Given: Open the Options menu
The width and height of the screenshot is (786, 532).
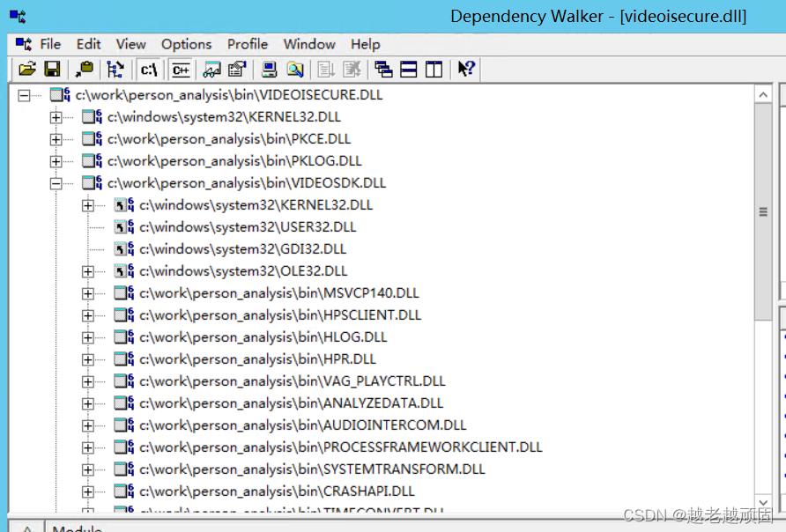Looking at the screenshot, I should click(x=186, y=44).
